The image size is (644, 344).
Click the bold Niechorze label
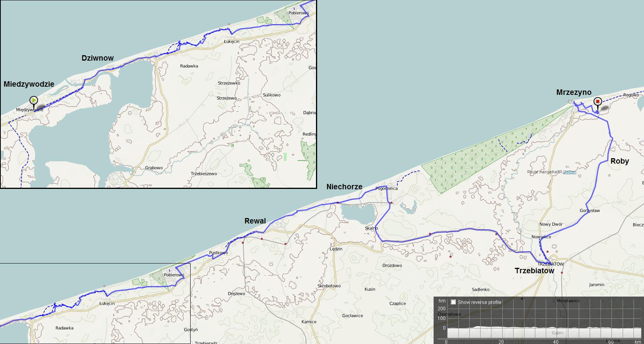click(x=344, y=187)
